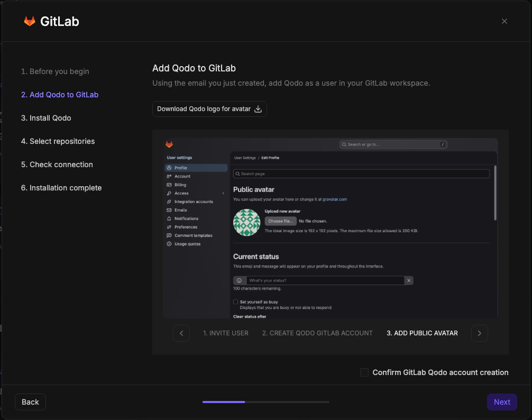532x420 pixels.
Task: Open step 4 Select repositories
Action: (x=58, y=141)
